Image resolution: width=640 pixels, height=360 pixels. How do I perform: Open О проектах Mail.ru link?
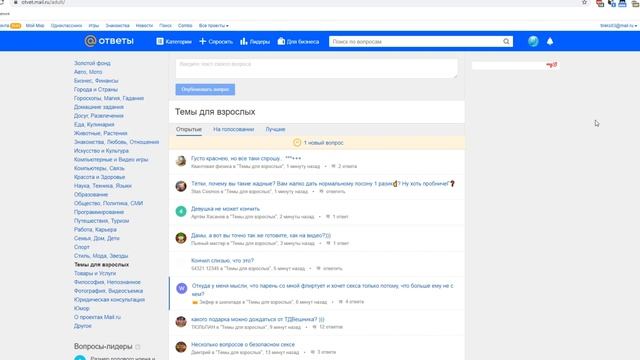97,317
